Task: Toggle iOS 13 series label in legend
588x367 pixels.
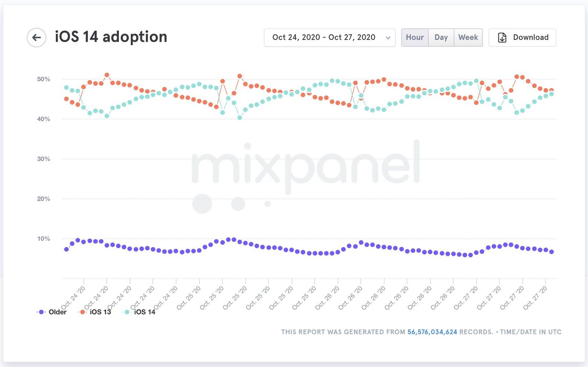Action: 100,312
